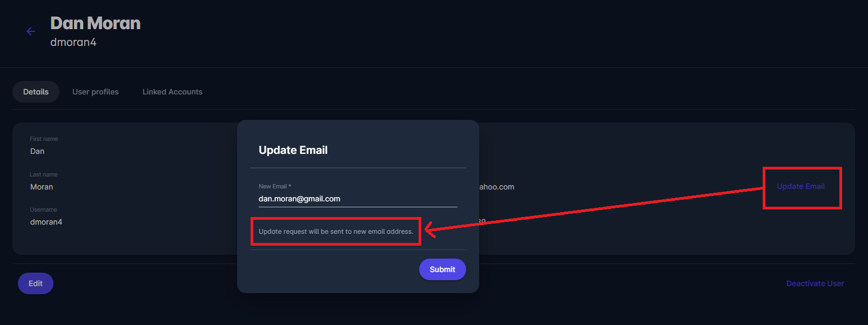This screenshot has height=325, width=868.
Task: Select the Last name value Moran
Action: (42, 187)
